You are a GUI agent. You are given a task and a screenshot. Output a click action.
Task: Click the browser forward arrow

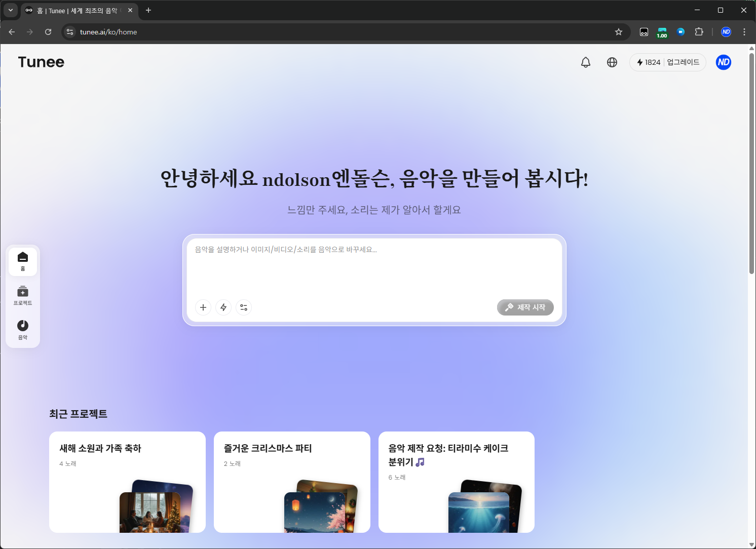pos(30,32)
